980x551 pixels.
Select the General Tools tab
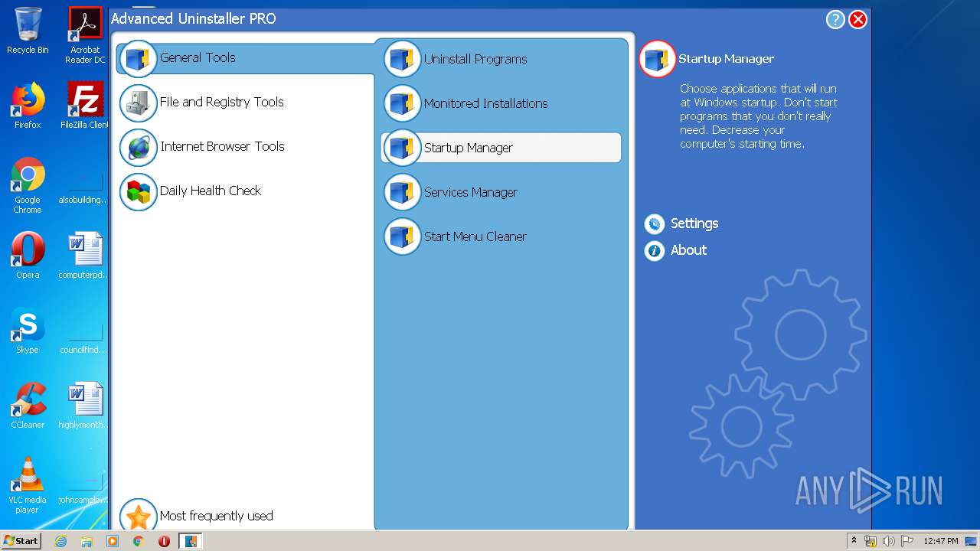(x=245, y=58)
